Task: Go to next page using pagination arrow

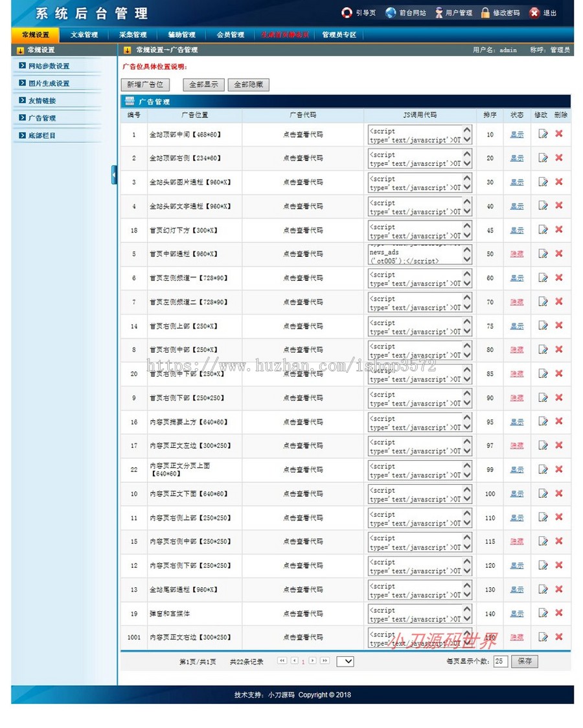Action: [313, 661]
